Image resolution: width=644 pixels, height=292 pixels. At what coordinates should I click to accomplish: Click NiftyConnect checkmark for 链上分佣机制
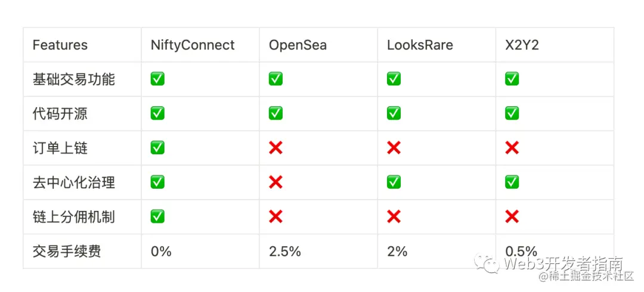157,217
